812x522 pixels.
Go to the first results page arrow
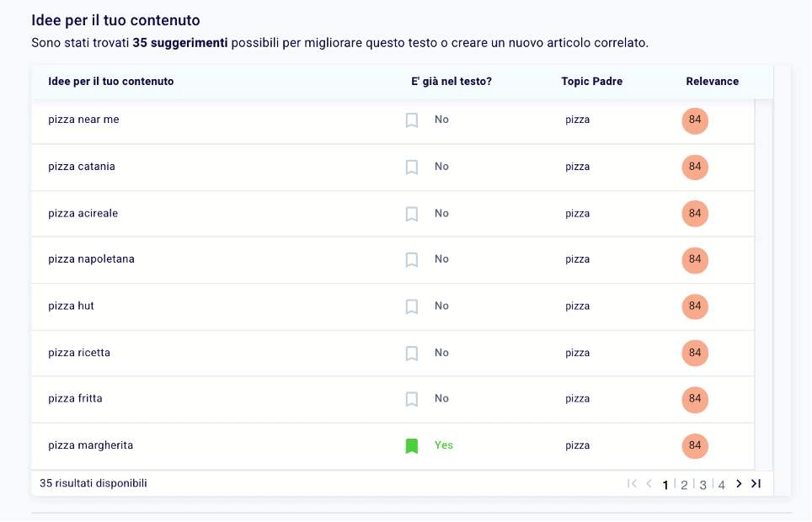tap(632, 483)
